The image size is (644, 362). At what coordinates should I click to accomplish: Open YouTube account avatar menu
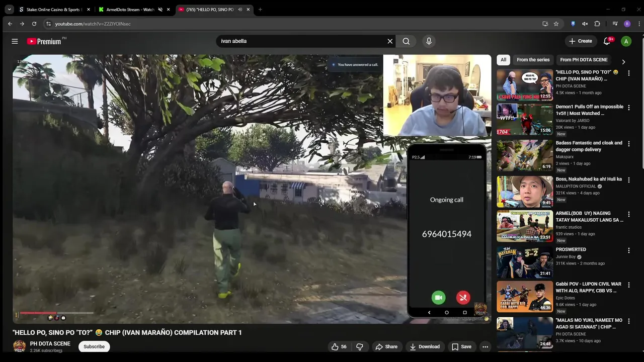(x=626, y=41)
